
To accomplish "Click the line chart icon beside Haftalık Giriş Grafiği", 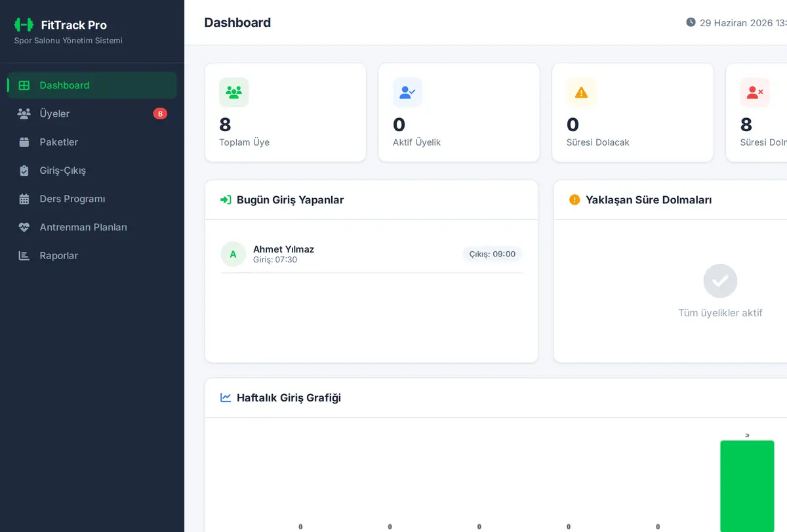I will 226,398.
